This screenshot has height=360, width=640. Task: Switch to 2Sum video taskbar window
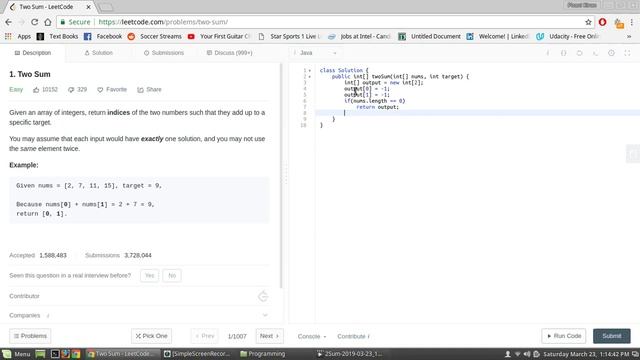(350, 354)
